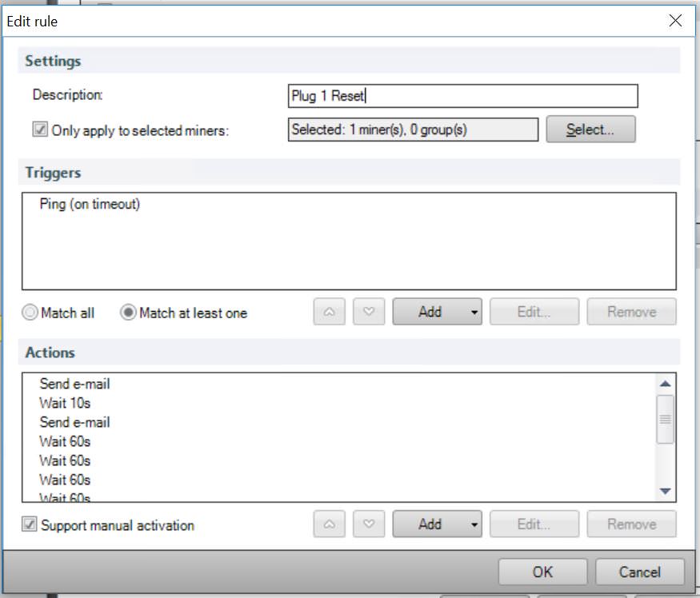
Task: Move action down with the arrow icon
Action: [369, 524]
